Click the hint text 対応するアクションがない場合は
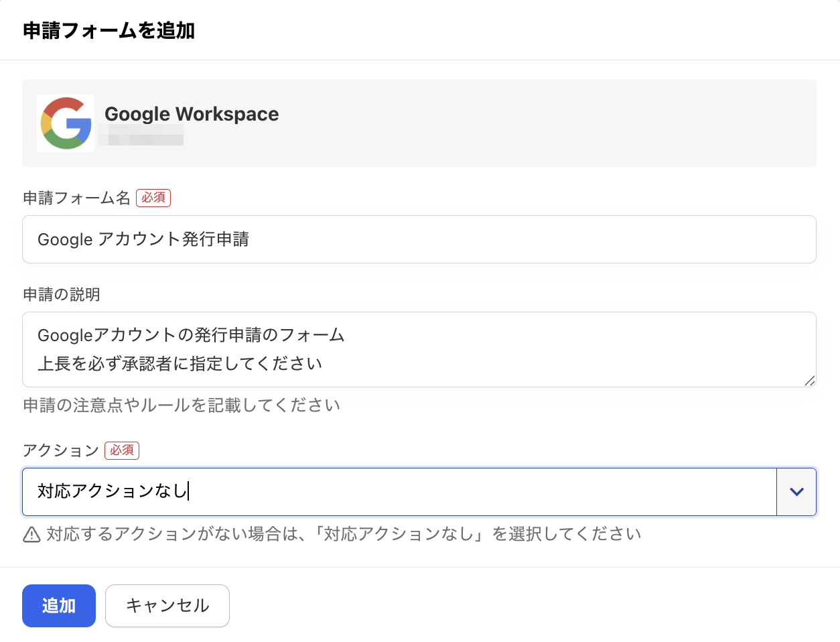This screenshot has width=840, height=642. 344,534
